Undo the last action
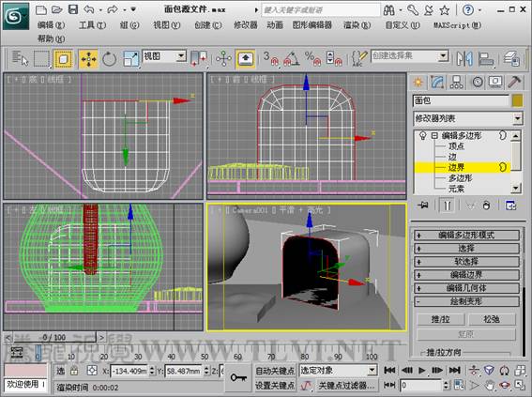Image resolution: width=532 pixels, height=397 pixels. [x=89, y=9]
